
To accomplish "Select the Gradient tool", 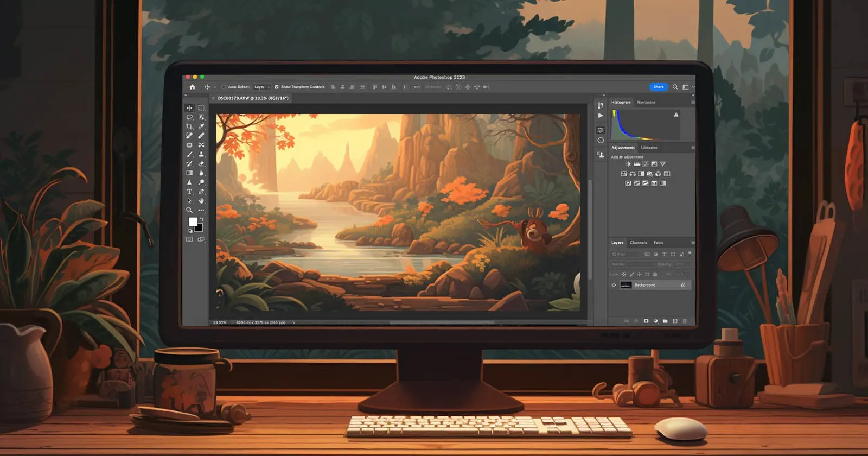I will coord(189,173).
